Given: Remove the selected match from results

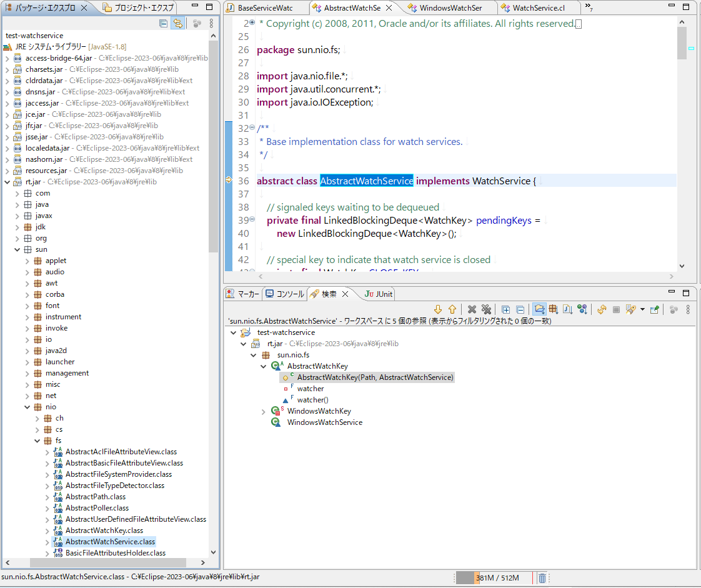Looking at the screenshot, I should 471,309.
